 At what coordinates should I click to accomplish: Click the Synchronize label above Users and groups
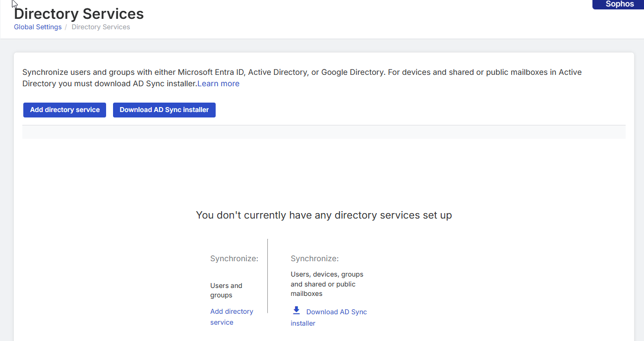coord(234,259)
